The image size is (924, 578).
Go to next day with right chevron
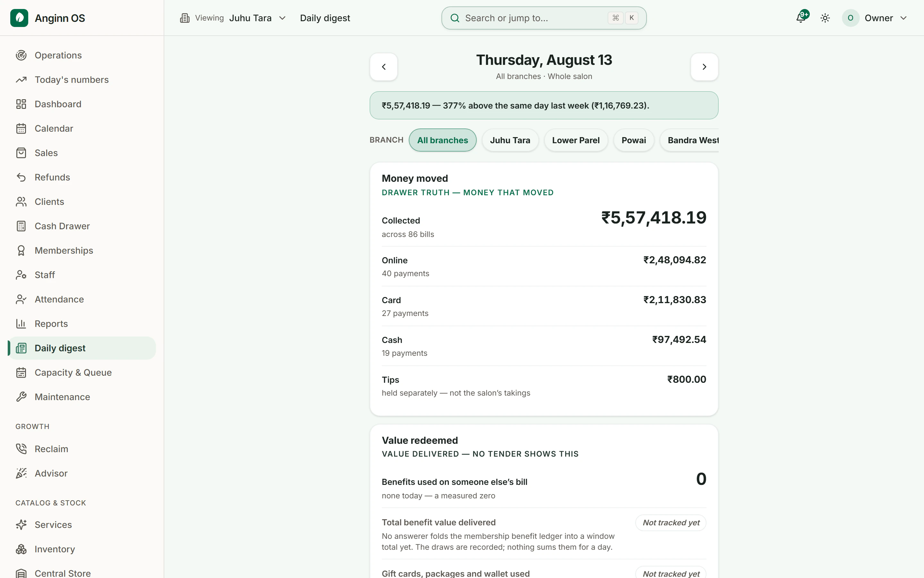click(x=705, y=67)
